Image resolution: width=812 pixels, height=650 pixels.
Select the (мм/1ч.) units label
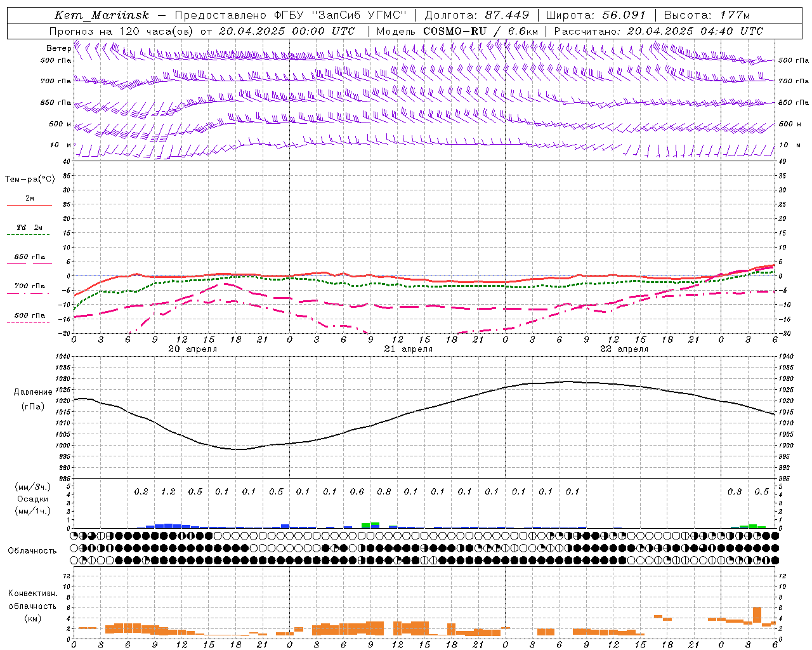32,511
